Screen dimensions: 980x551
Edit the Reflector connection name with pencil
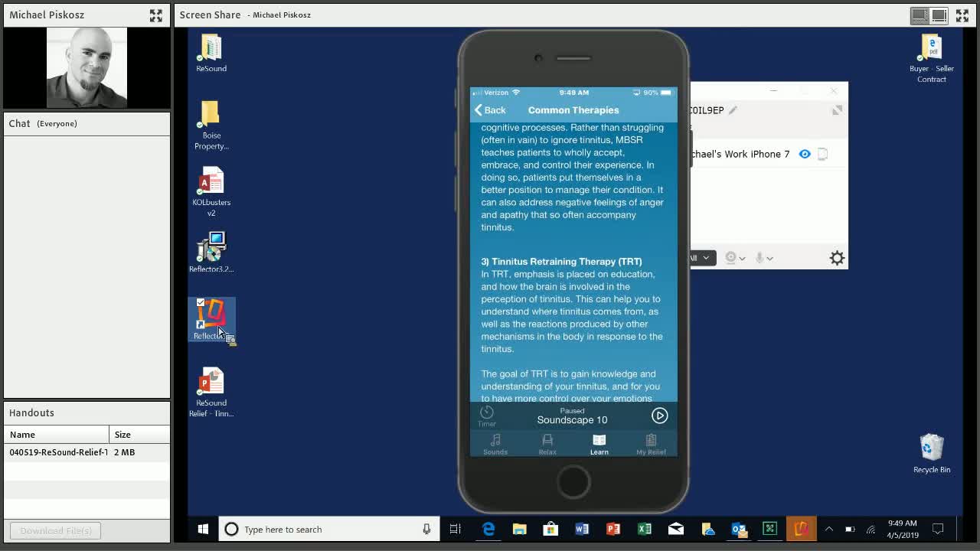(x=733, y=110)
